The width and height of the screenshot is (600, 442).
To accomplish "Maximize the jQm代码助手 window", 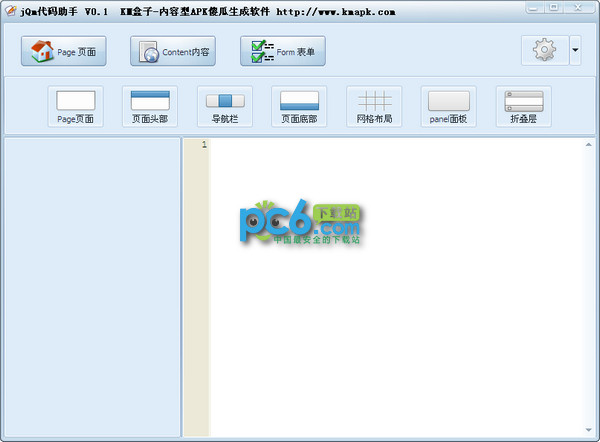I will point(553,8).
